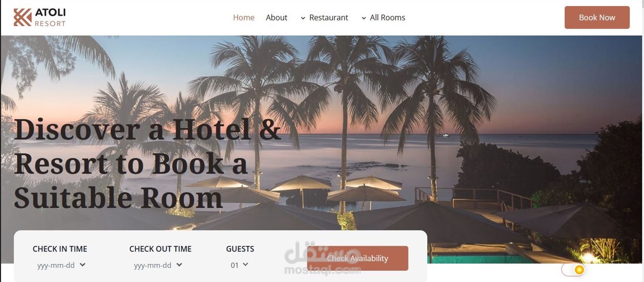Click the check-in date dropdown arrow
This screenshot has height=282, width=644.
click(x=83, y=265)
